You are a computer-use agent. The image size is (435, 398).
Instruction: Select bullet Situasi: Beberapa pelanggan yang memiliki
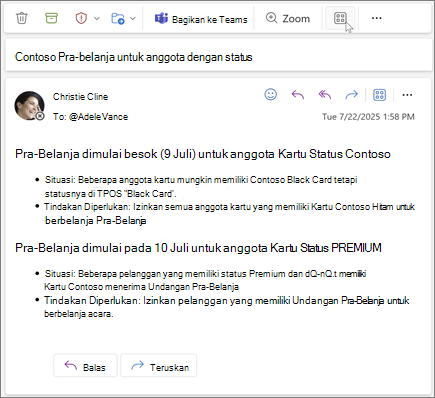[x=205, y=280]
